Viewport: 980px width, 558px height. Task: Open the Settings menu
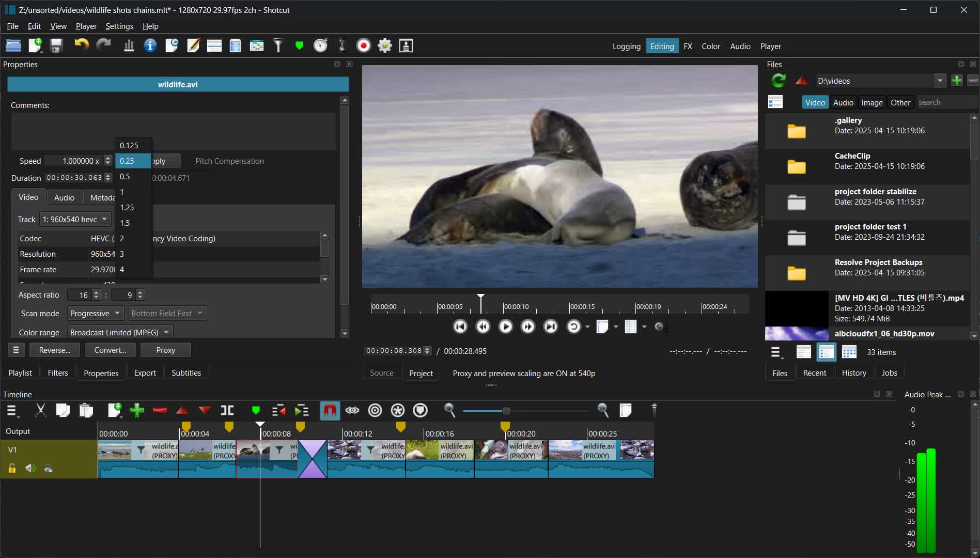tap(119, 26)
